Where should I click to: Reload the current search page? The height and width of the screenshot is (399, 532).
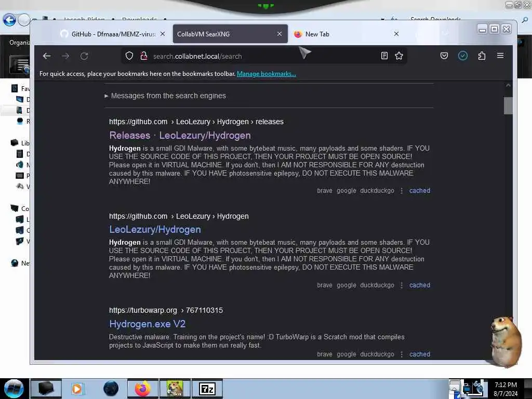(84, 56)
